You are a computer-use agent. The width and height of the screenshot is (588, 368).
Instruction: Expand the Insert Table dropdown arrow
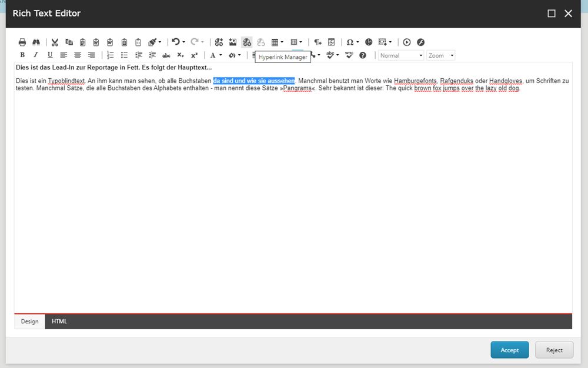(282, 42)
